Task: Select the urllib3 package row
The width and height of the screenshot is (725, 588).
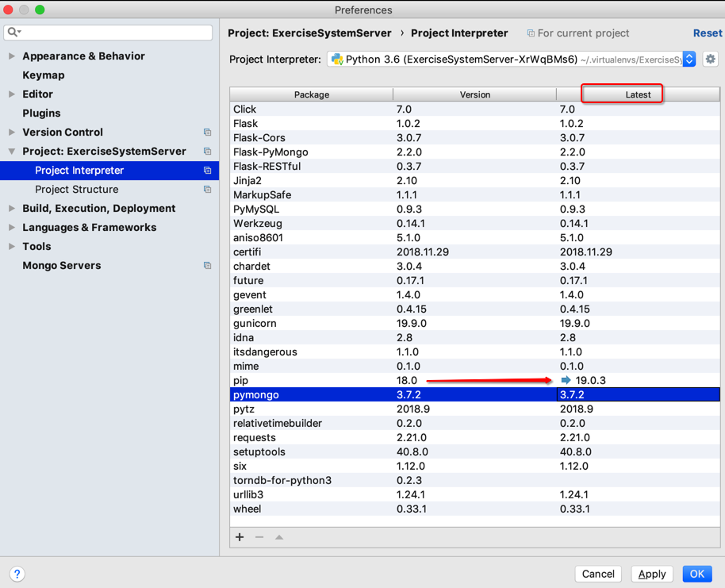Action: pyautogui.click(x=475, y=494)
